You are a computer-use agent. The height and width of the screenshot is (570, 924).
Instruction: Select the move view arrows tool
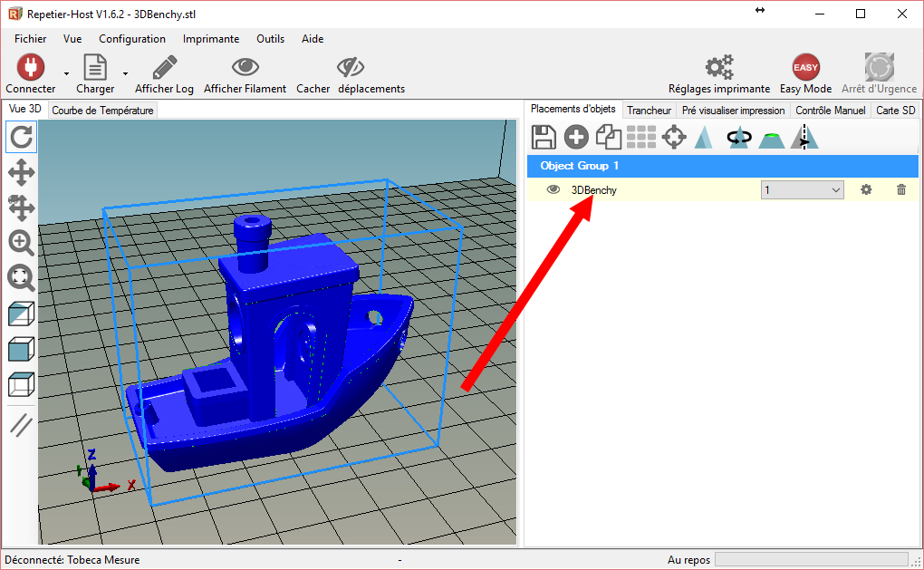[21, 173]
